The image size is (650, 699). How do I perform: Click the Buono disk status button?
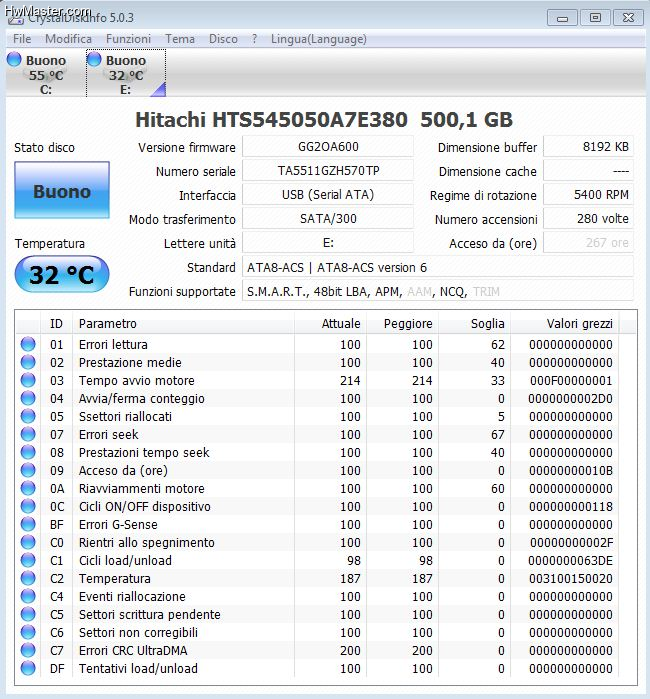62,190
